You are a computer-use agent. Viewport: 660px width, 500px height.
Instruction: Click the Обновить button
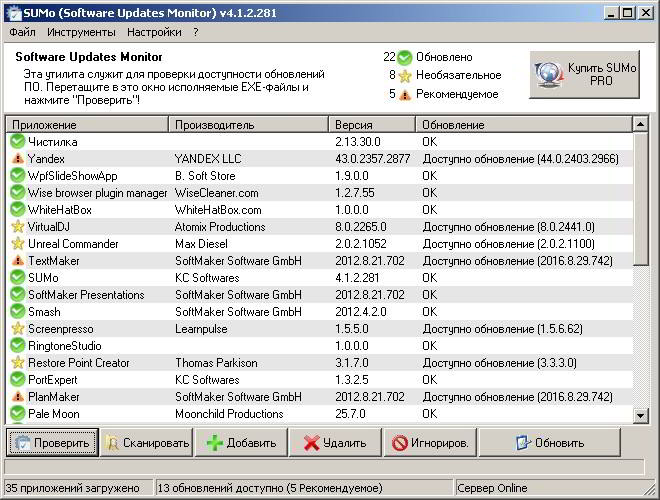tap(550, 442)
